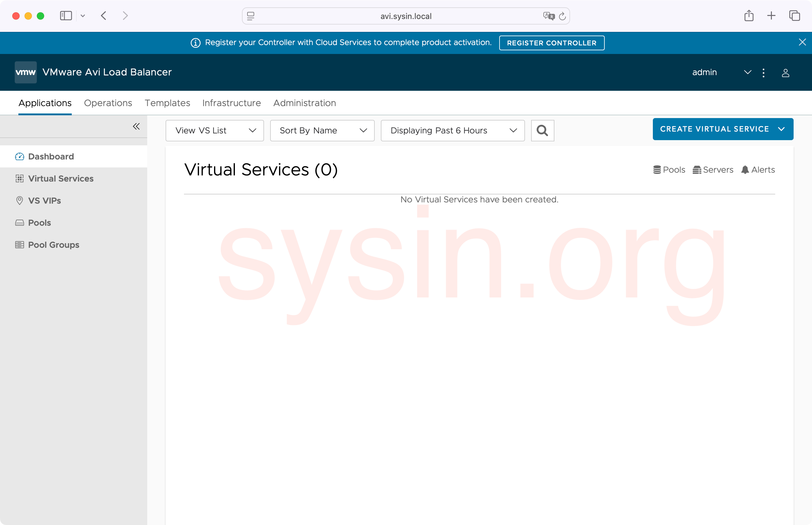Click the Alerts bell icon
This screenshot has width=812, height=525.
(745, 170)
